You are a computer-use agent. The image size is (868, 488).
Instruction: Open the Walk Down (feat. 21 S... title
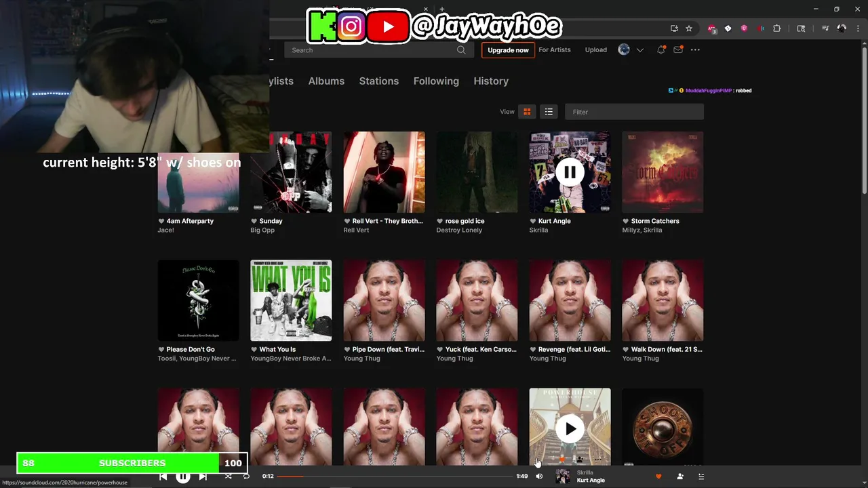[x=667, y=350]
